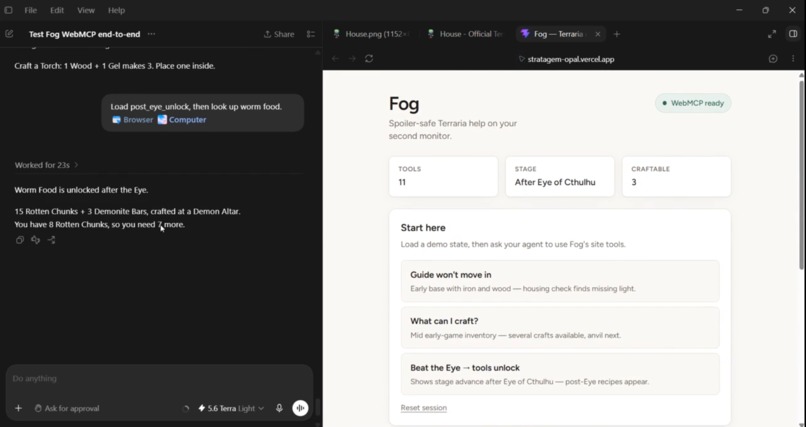
Task: Share the conversation
Action: [x=279, y=34]
